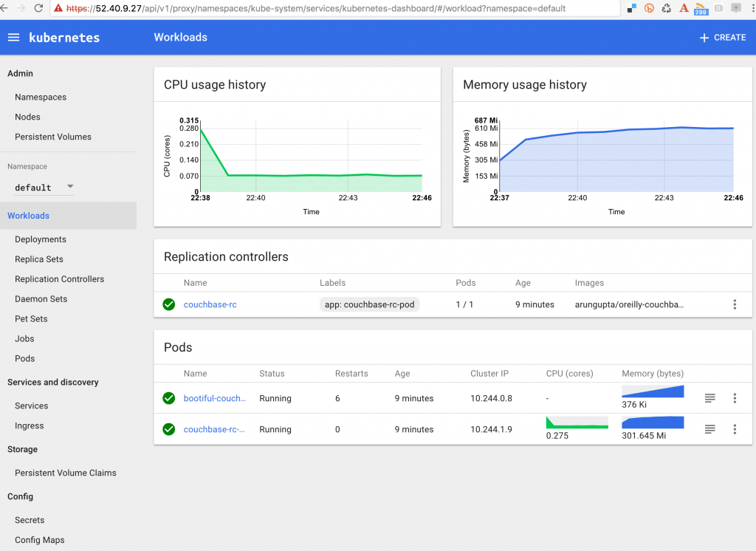The width and height of the screenshot is (756, 551).
Task: Reload the browser page
Action: (x=38, y=8)
